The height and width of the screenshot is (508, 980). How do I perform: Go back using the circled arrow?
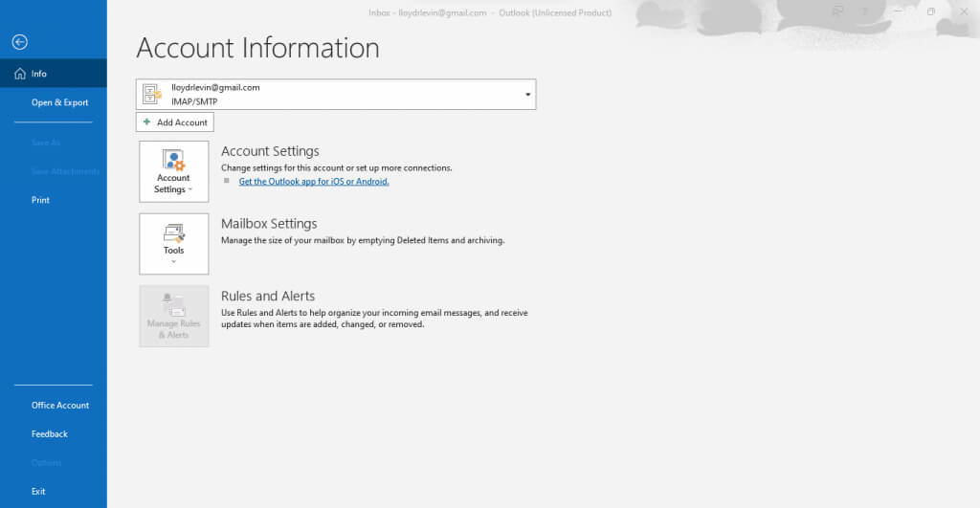19,42
